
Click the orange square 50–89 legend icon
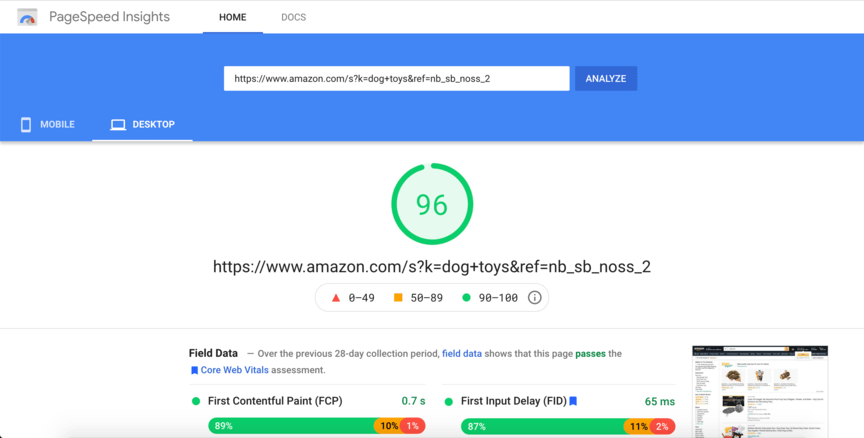pyautogui.click(x=398, y=297)
